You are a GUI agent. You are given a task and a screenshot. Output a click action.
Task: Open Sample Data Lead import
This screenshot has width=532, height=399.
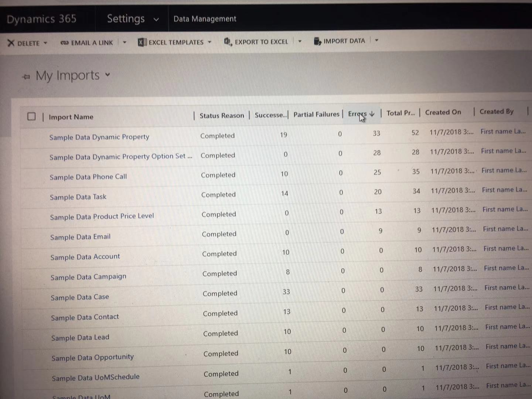[80, 338]
